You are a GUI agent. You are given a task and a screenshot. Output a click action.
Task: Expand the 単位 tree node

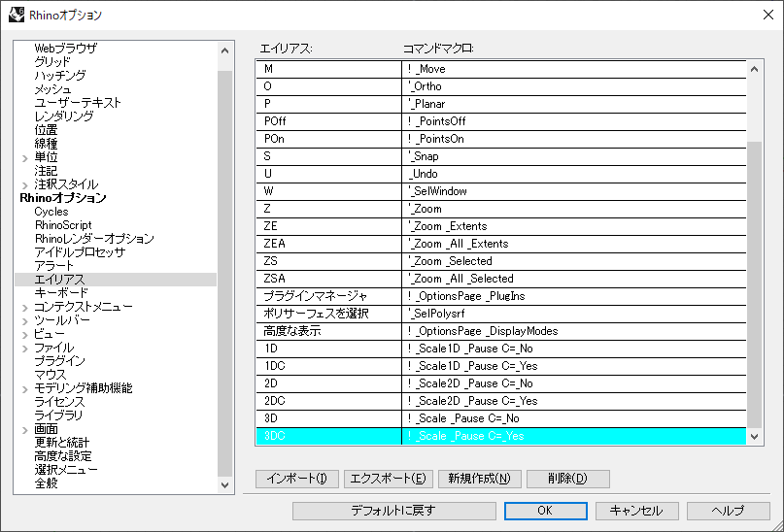[25, 158]
